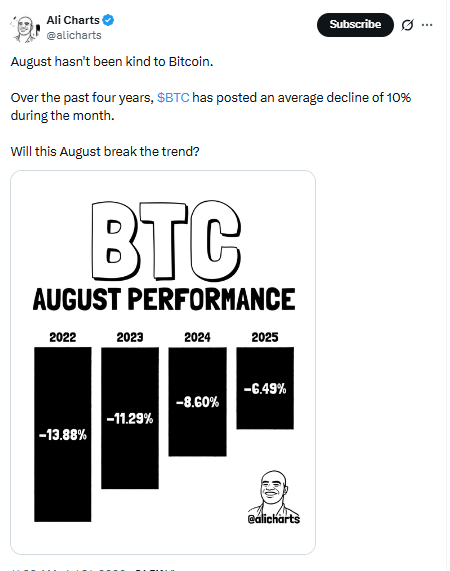Select the 2023 bar showing -11.29%

[130, 418]
